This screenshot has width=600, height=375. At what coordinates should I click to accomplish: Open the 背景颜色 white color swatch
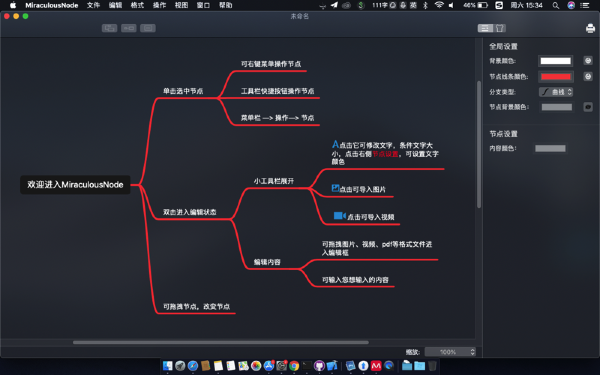[556, 61]
